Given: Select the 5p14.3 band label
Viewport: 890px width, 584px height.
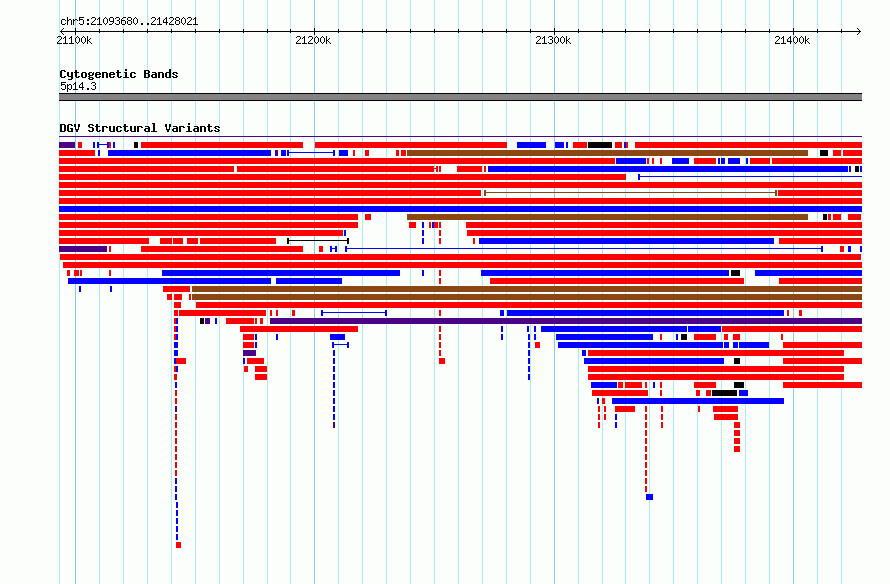Looking at the screenshot, I should coord(78,86).
